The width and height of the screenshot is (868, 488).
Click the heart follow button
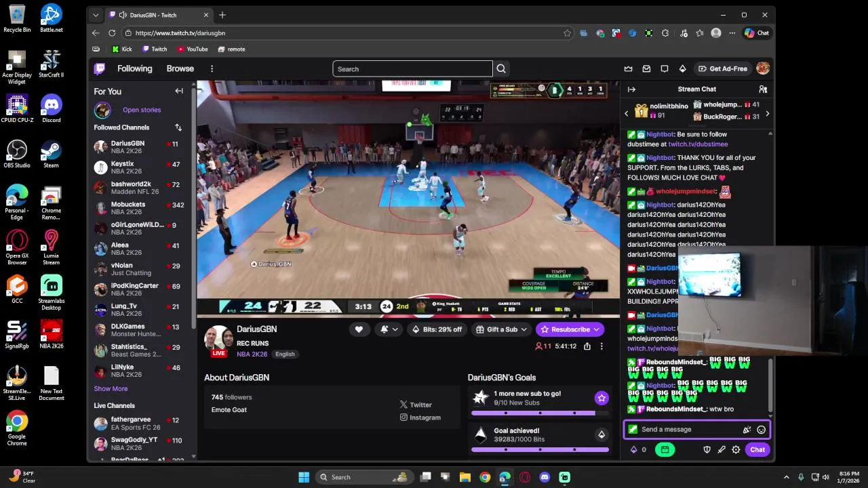click(x=359, y=329)
